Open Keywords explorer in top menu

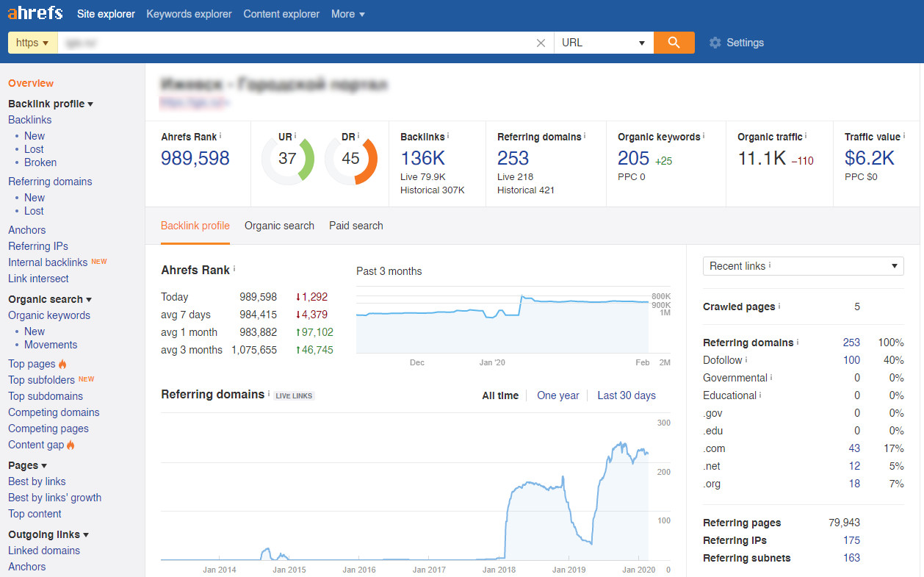(x=189, y=14)
